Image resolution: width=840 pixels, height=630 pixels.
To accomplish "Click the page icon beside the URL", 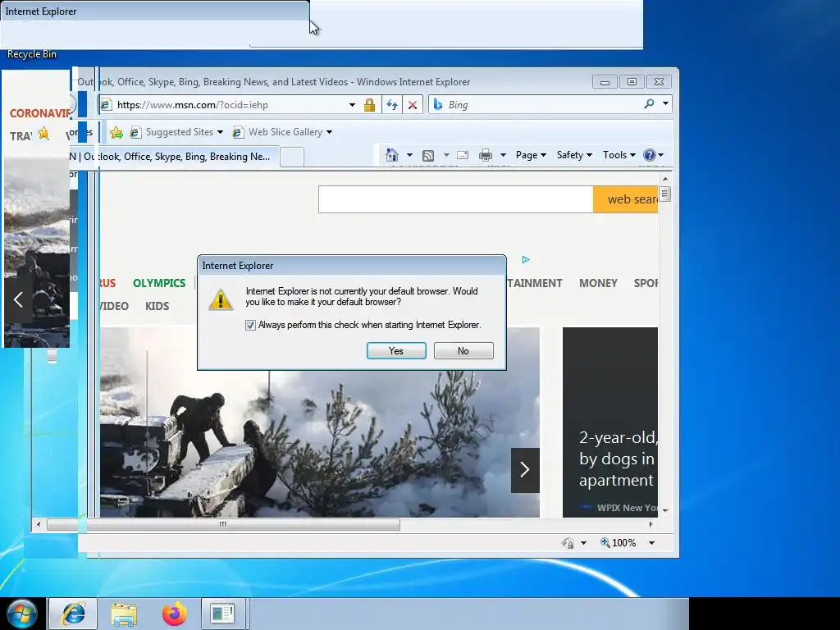I will (106, 105).
